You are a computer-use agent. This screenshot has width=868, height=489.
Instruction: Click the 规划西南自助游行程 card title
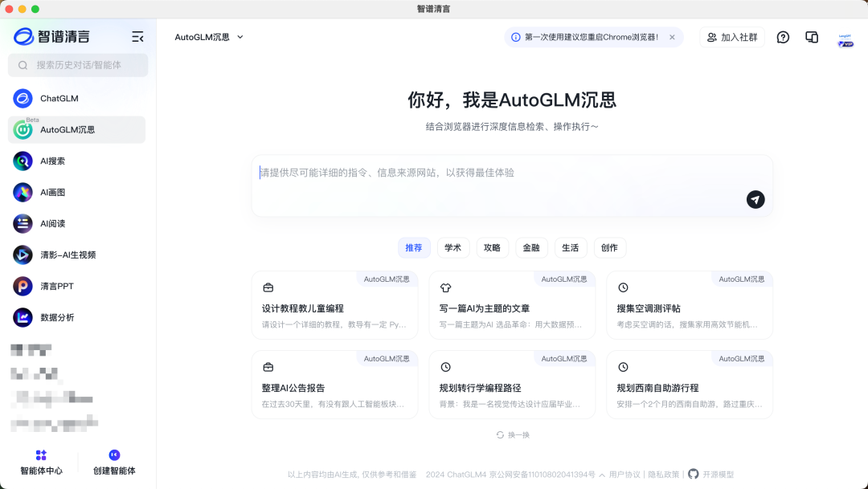[657, 389]
